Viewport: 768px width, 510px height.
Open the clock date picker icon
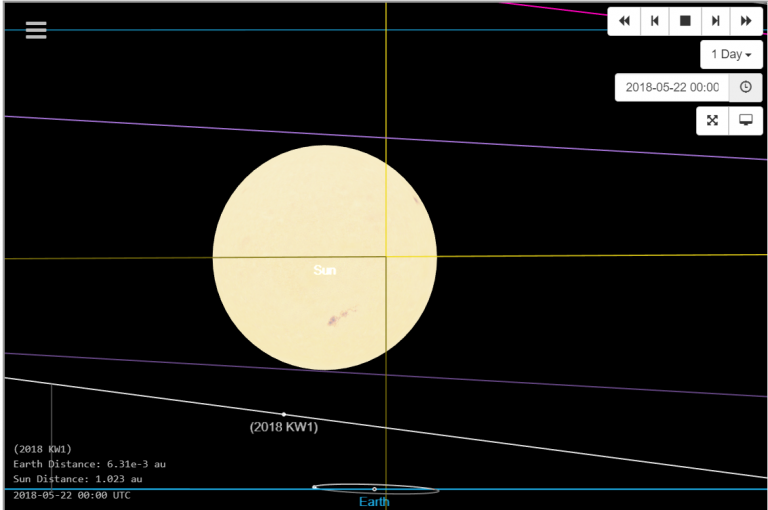click(745, 87)
